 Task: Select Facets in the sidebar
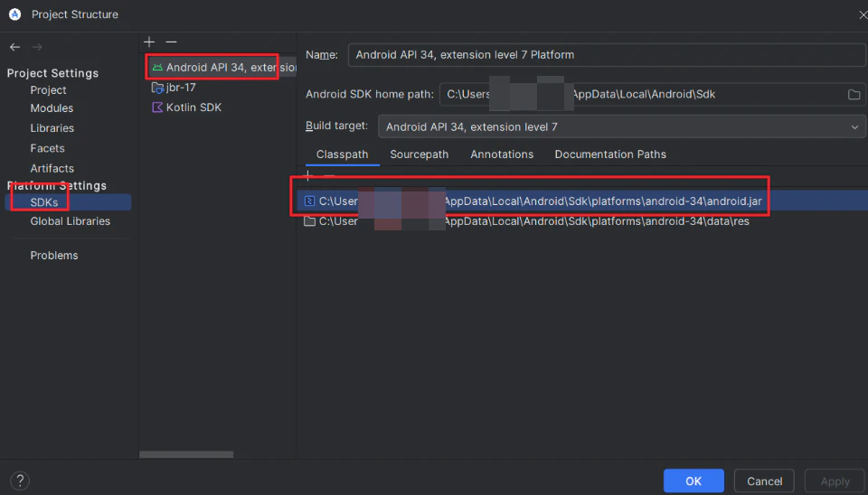(47, 148)
